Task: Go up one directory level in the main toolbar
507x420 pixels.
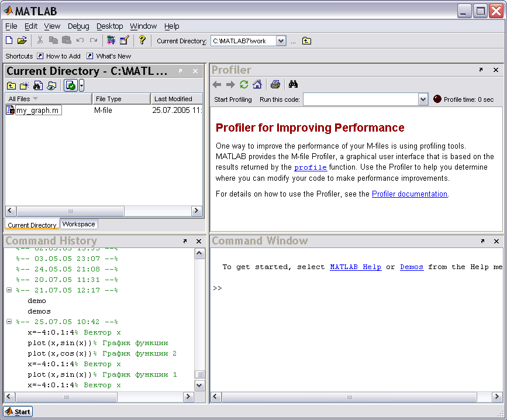Action: click(x=306, y=41)
